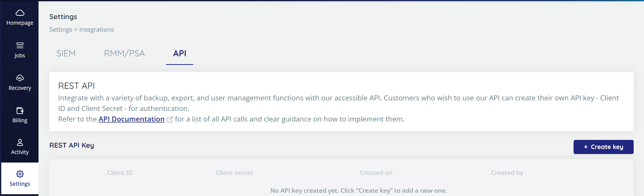Open Activity label in the sidebar
This screenshot has width=644, height=196.
[20, 152]
